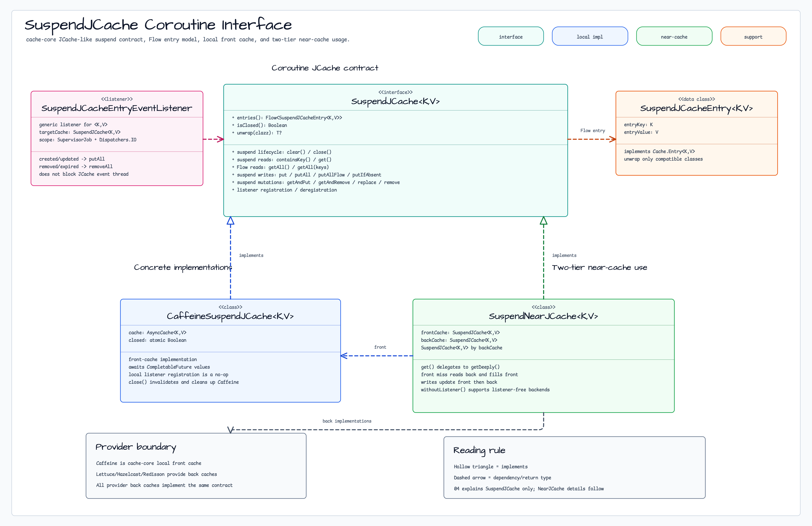Click 'local listener registration is a no-op'
The image size is (812, 526).
point(178,375)
